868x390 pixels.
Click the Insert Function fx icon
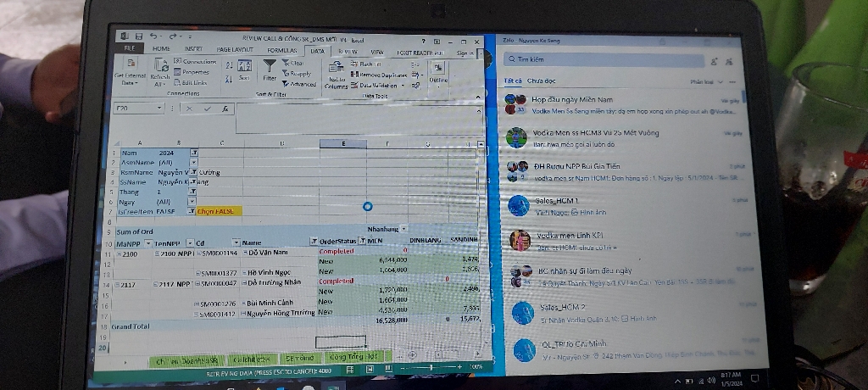[x=225, y=109]
